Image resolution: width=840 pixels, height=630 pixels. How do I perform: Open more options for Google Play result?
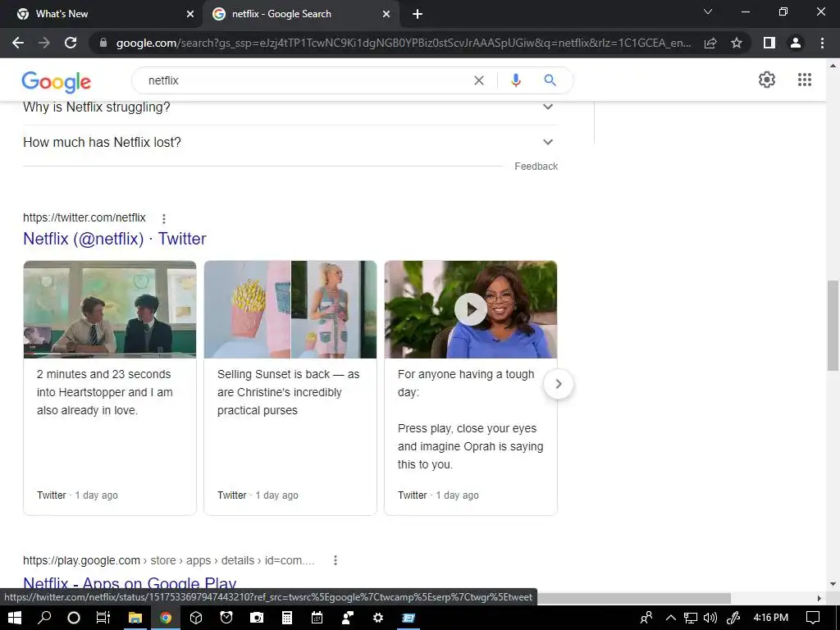(x=336, y=560)
